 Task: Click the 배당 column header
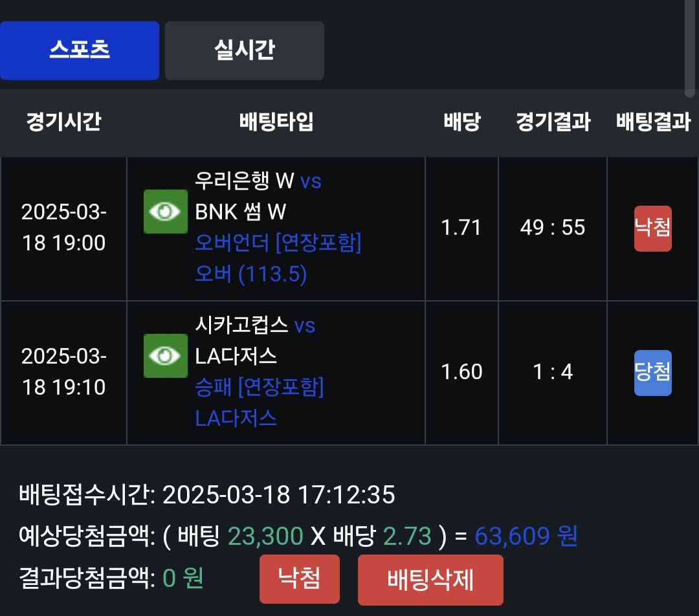461,122
